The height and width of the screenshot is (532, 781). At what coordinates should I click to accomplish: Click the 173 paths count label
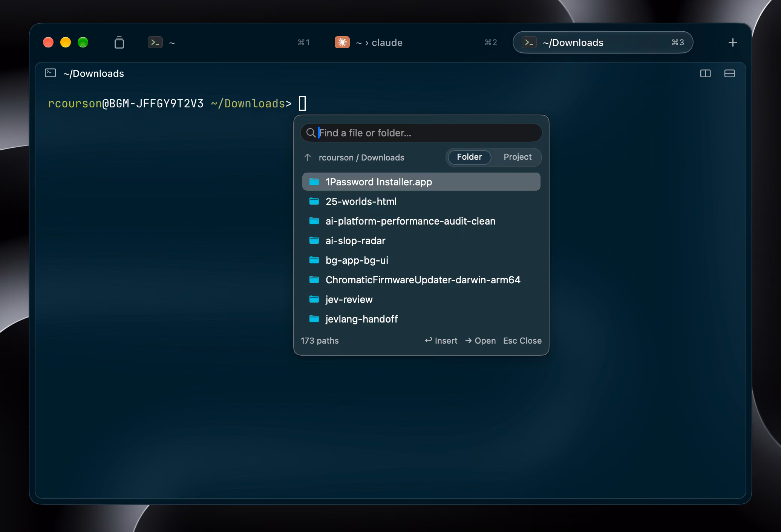tap(320, 341)
